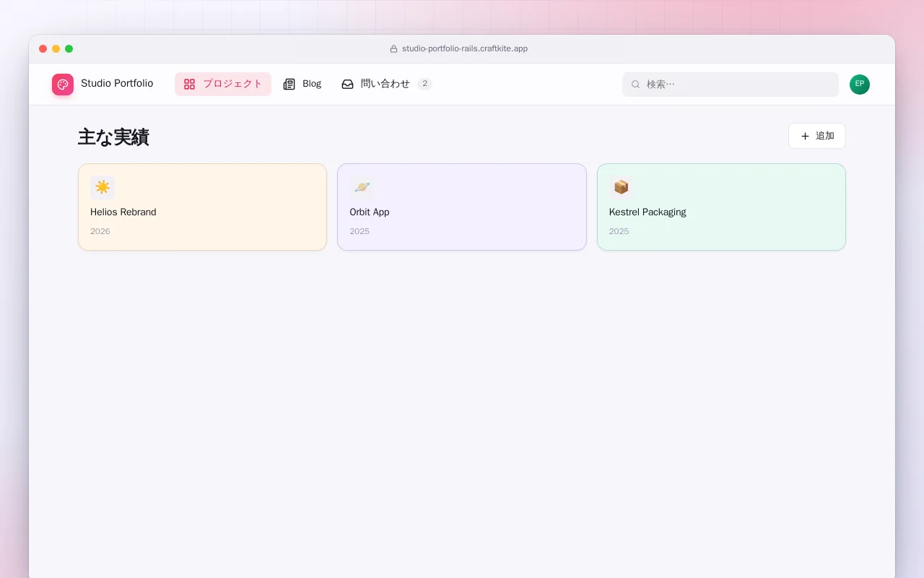The image size is (924, 578).
Task: Click the grid icon beside プロジェクト
Action: [189, 84]
